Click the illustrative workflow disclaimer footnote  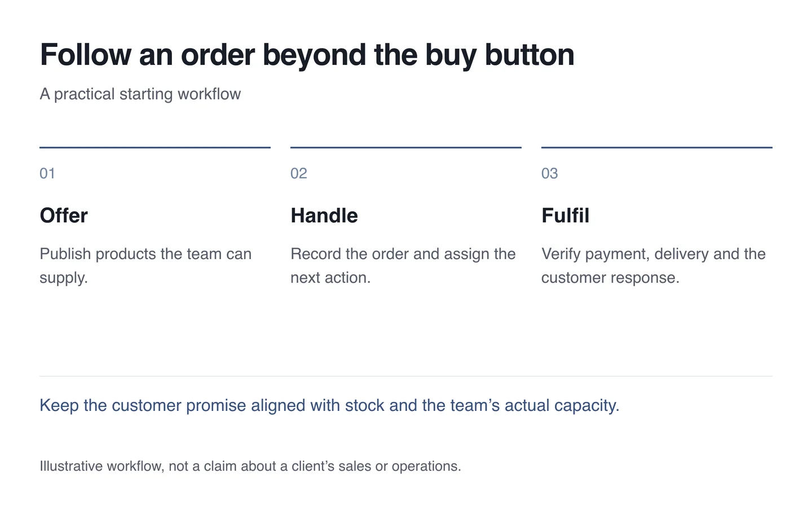click(x=250, y=466)
